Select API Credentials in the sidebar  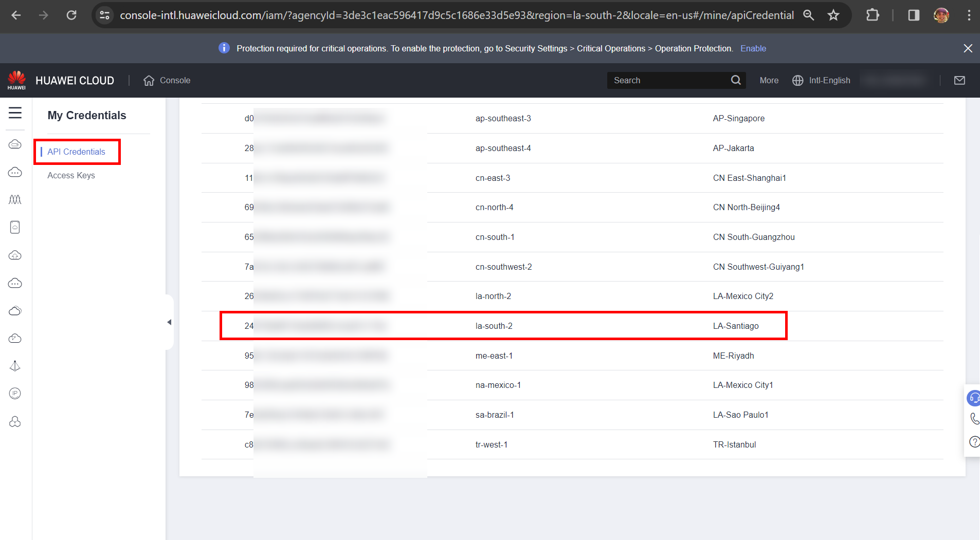[76, 152]
